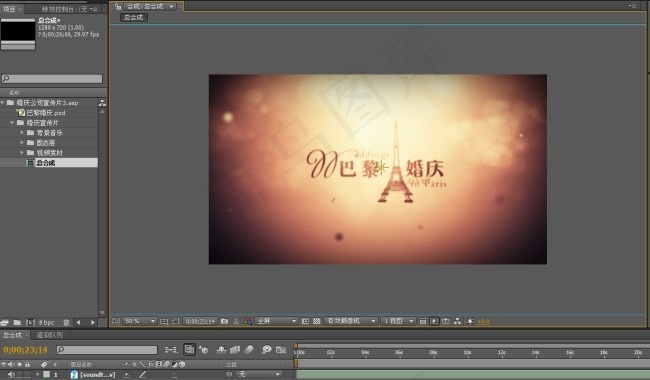The height and width of the screenshot is (380, 650).
Task: Open the panel menu at viewer top right
Action: coord(633,6)
